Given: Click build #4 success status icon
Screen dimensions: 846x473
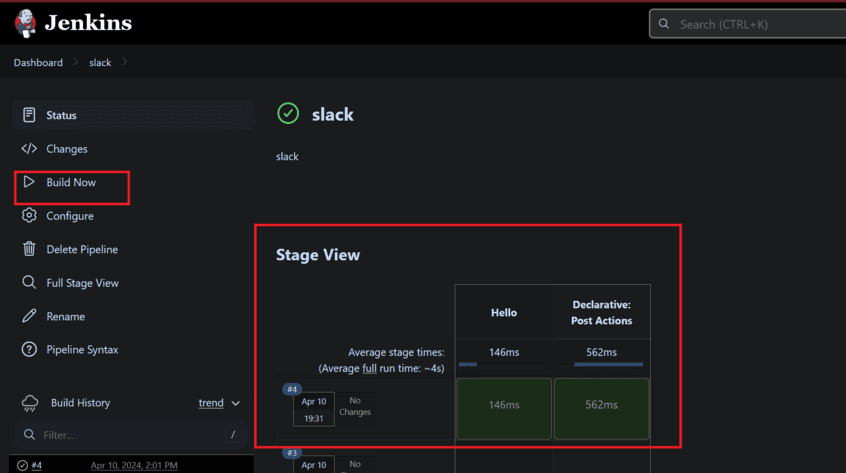Looking at the screenshot, I should [x=22, y=465].
